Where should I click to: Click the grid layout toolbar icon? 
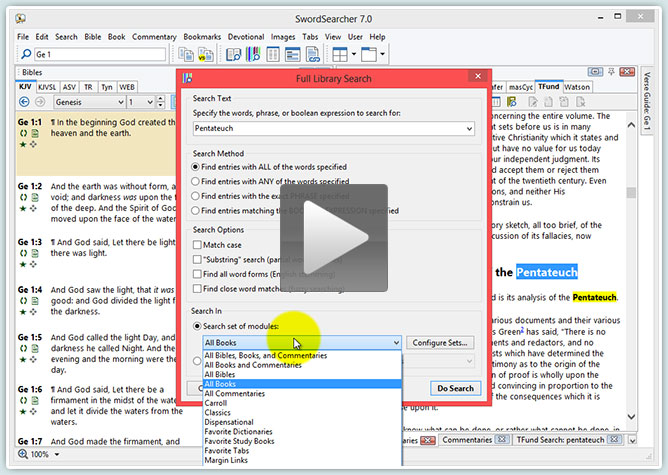click(x=340, y=55)
